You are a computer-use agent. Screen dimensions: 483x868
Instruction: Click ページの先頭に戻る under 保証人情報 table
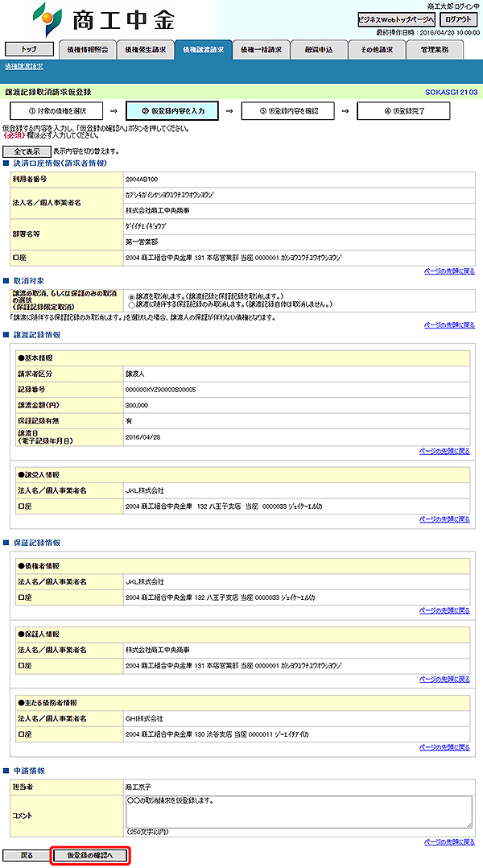coord(445,679)
